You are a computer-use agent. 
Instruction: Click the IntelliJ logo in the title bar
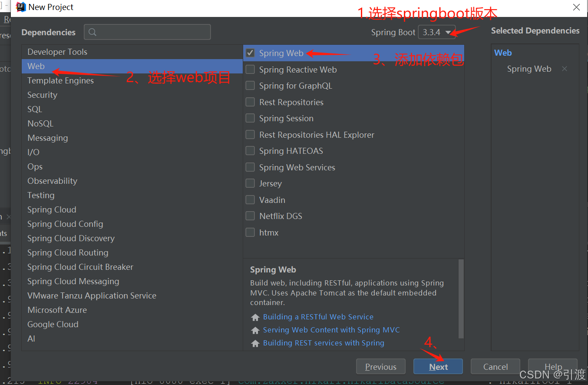[21, 7]
